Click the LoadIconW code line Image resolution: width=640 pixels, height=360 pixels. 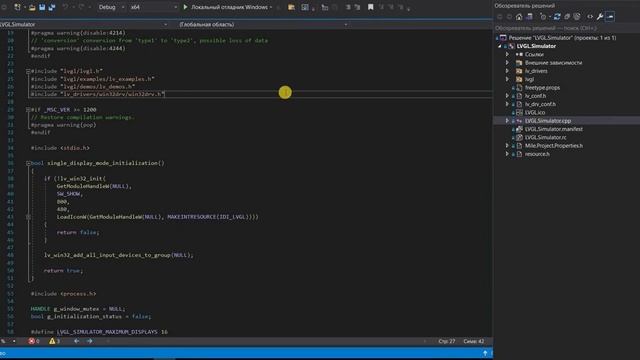pos(158,217)
